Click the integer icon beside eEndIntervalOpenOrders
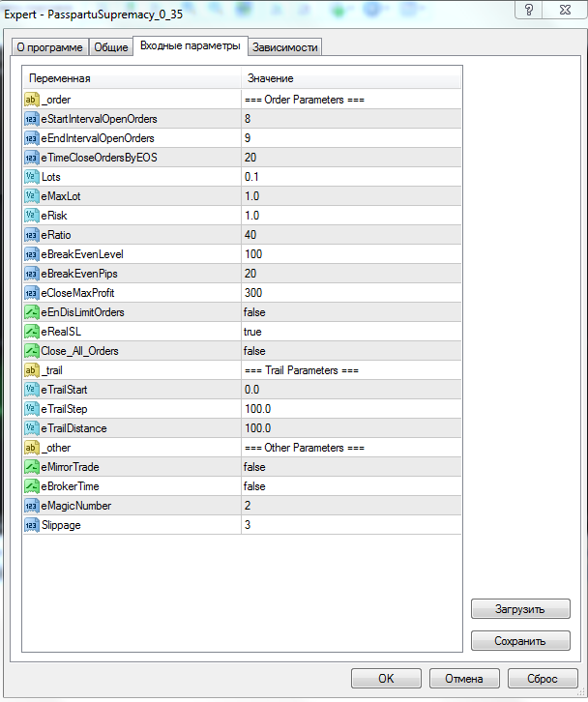 [x=31, y=138]
